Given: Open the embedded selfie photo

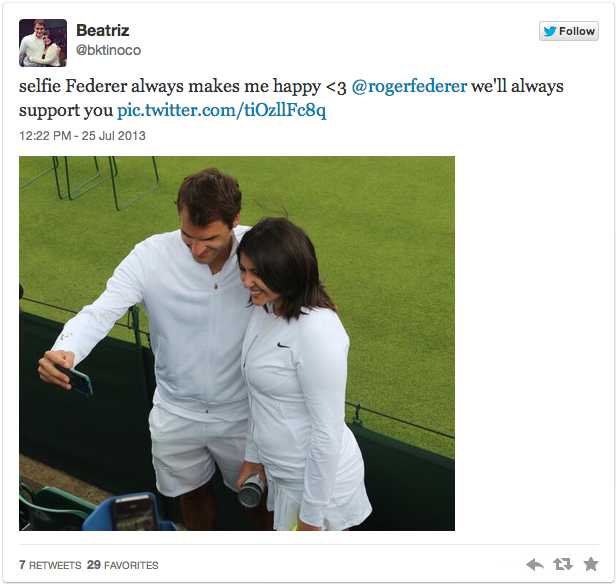Looking at the screenshot, I should [x=237, y=343].
